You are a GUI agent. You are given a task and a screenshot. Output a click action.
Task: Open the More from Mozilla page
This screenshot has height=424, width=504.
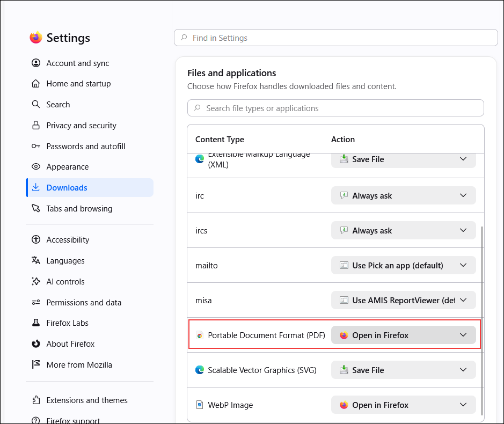pos(90,364)
